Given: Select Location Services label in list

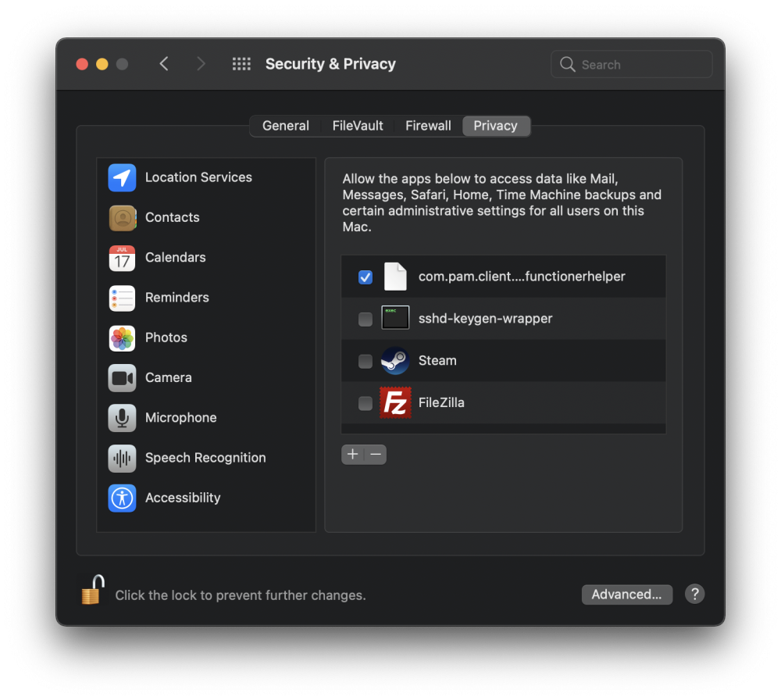Looking at the screenshot, I should (x=198, y=177).
